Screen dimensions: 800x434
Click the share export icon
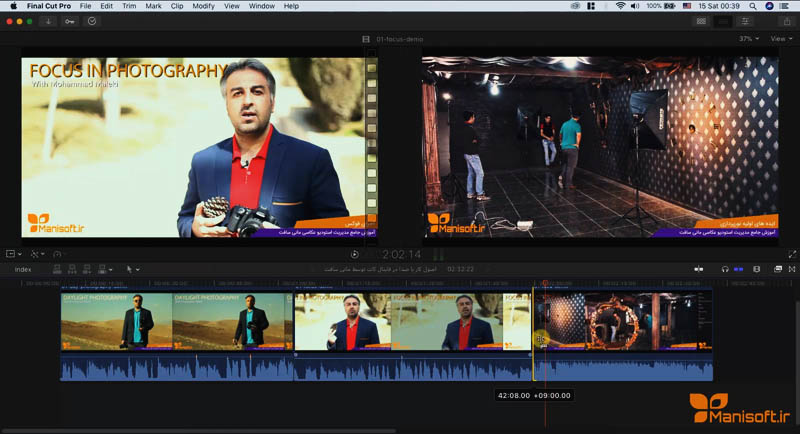pos(787,21)
